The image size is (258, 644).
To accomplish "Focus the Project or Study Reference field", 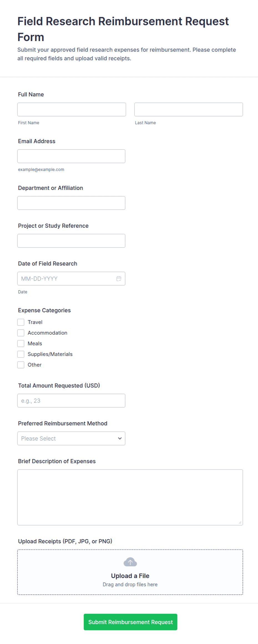I will coord(71,241).
